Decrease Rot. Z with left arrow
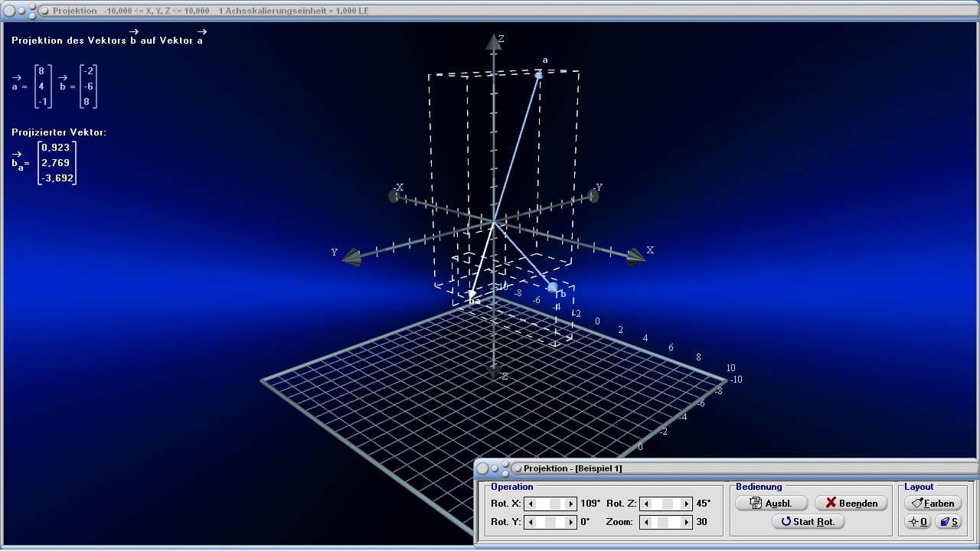The width and height of the screenshot is (980, 551). tap(647, 504)
